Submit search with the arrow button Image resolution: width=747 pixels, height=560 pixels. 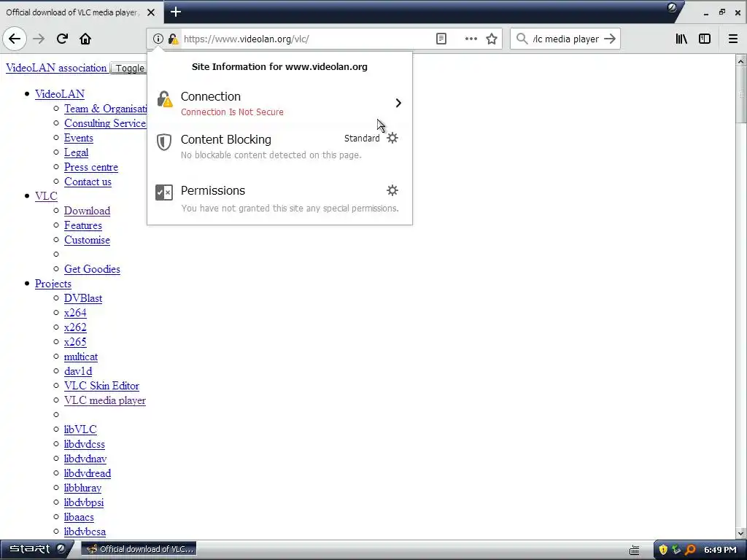(610, 39)
